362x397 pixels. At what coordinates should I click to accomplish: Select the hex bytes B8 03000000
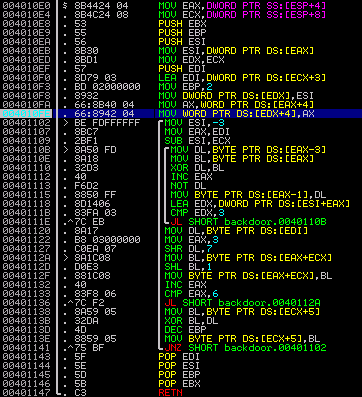(108, 240)
